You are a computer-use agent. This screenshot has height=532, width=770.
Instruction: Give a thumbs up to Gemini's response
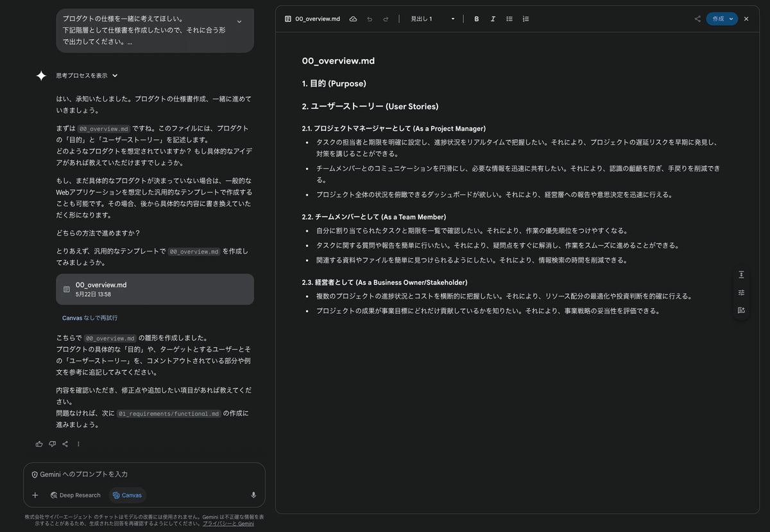pos(39,443)
